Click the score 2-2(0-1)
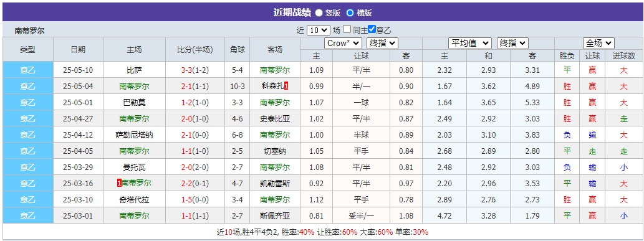This screenshot has height=241, width=644. (195, 184)
